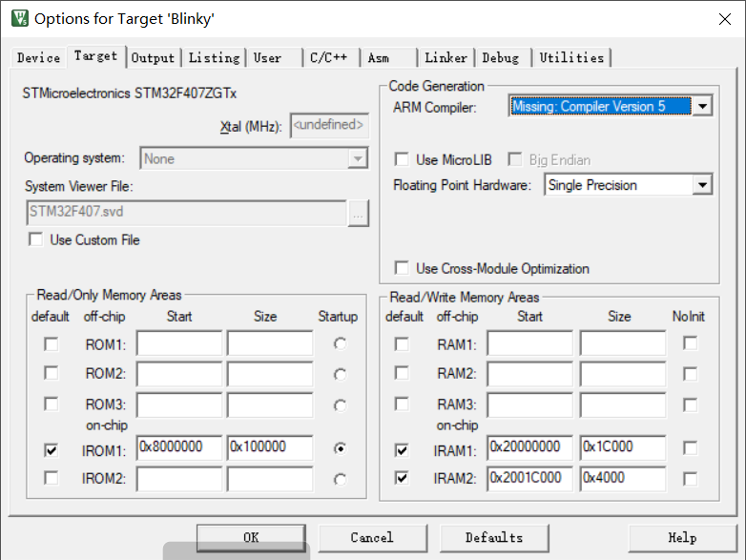This screenshot has height=560, width=746.
Task: Enable NoInit for IRAM1
Action: pyautogui.click(x=690, y=448)
